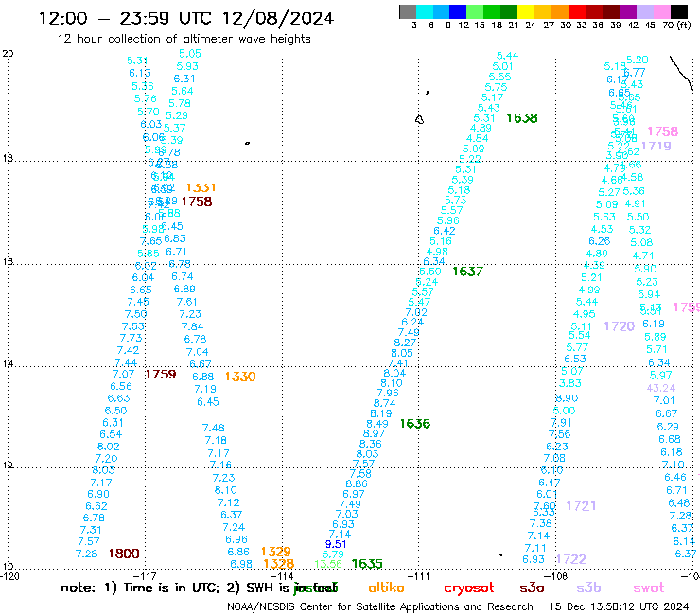Click the wave height value 8.49
This screenshot has height=615, width=700.
tap(377, 423)
